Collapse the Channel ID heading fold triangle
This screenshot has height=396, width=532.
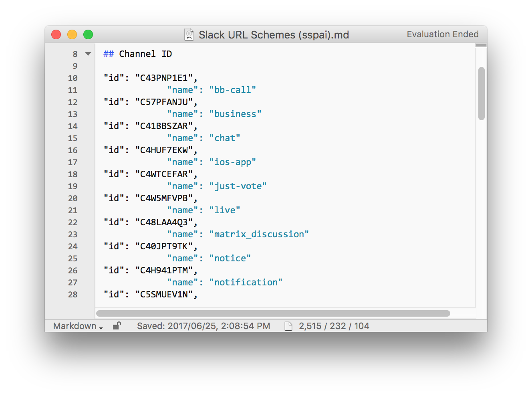pyautogui.click(x=88, y=54)
